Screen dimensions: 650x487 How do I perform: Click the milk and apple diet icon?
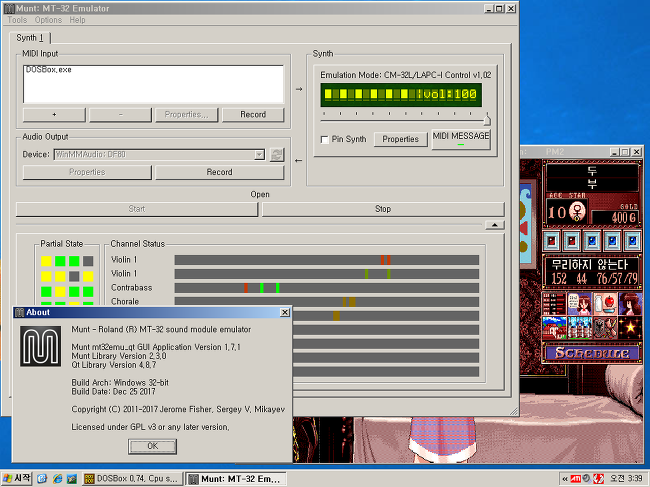(604, 304)
